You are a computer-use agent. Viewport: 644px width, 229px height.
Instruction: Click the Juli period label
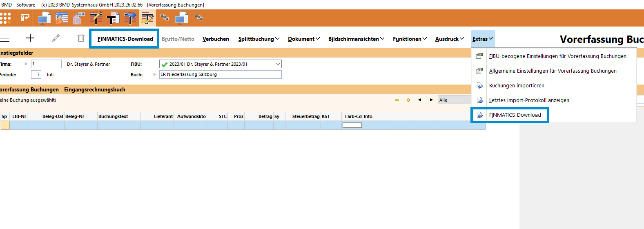[x=50, y=75]
